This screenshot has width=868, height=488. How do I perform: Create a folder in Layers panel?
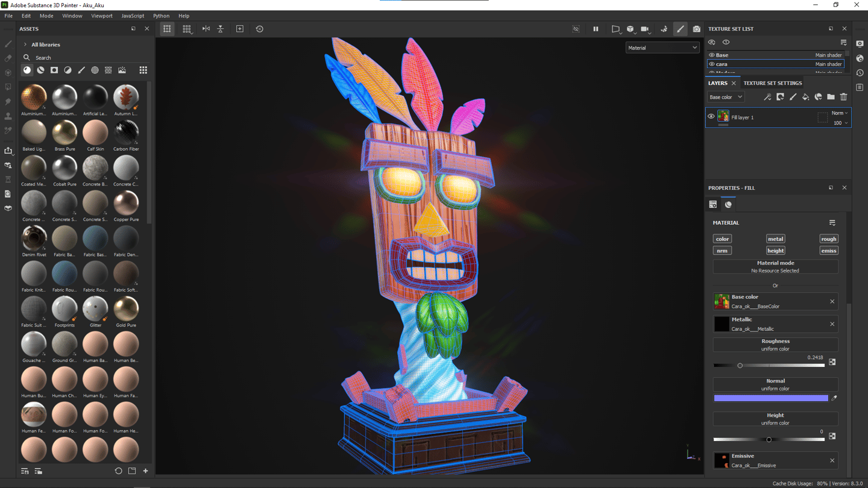click(831, 97)
